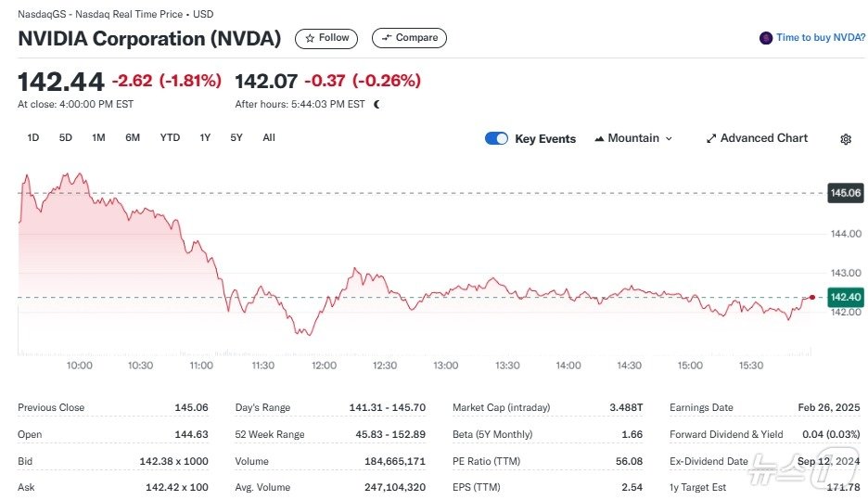Click the after-hours moon icon

(x=377, y=105)
